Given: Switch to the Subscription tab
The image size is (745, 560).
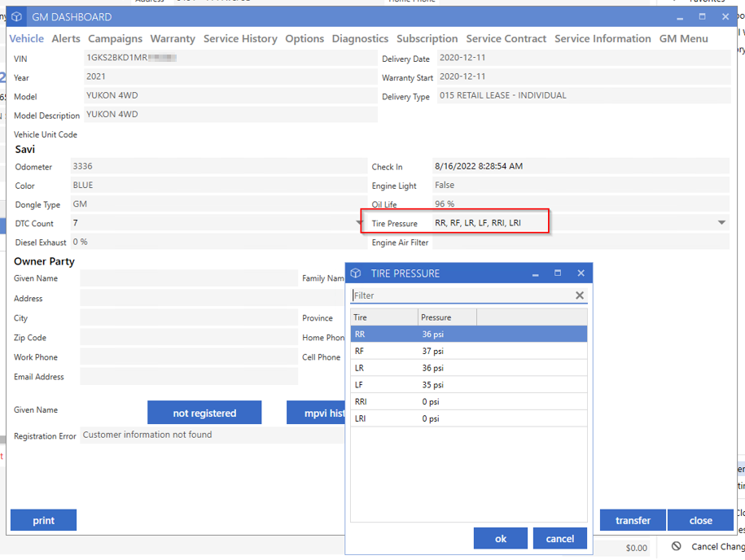Looking at the screenshot, I should [x=427, y=39].
